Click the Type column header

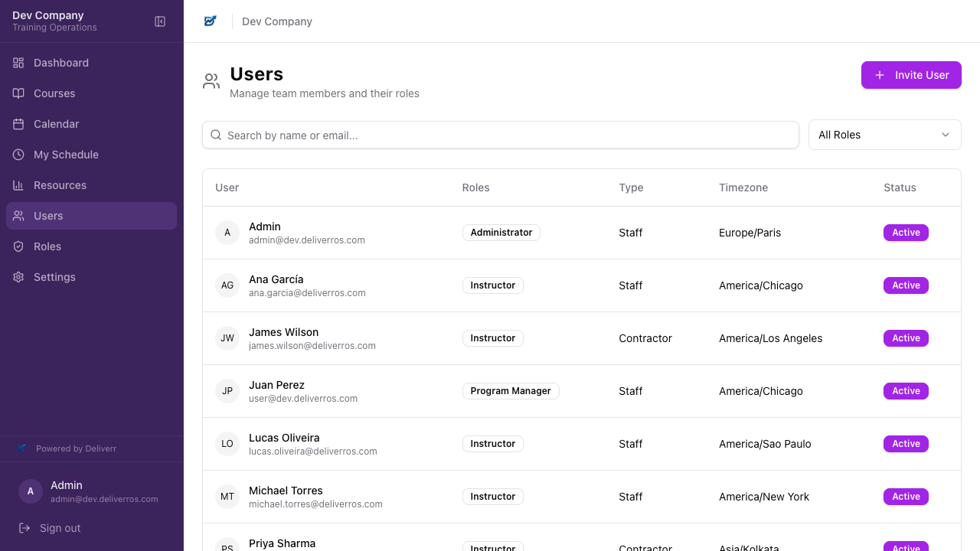pyautogui.click(x=631, y=187)
